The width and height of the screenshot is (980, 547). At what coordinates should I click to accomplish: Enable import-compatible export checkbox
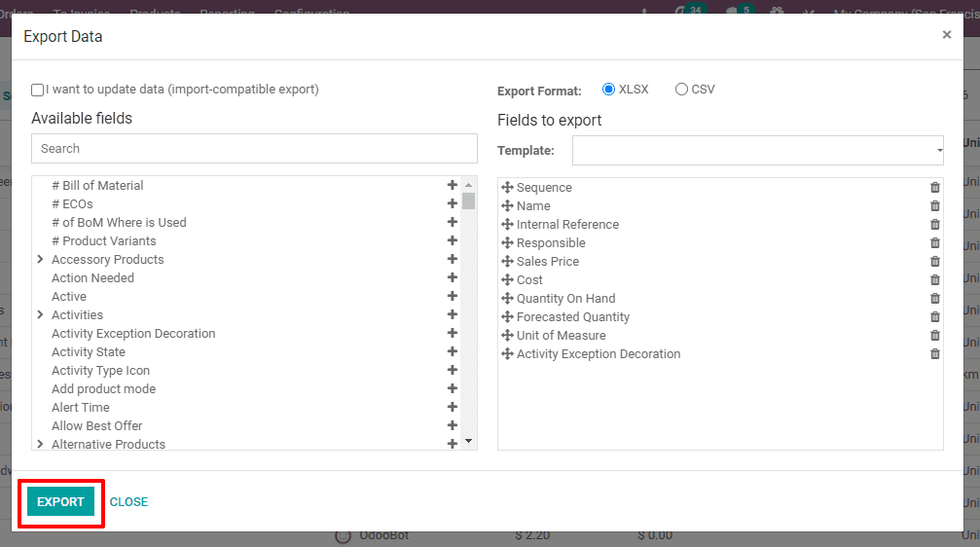point(38,90)
